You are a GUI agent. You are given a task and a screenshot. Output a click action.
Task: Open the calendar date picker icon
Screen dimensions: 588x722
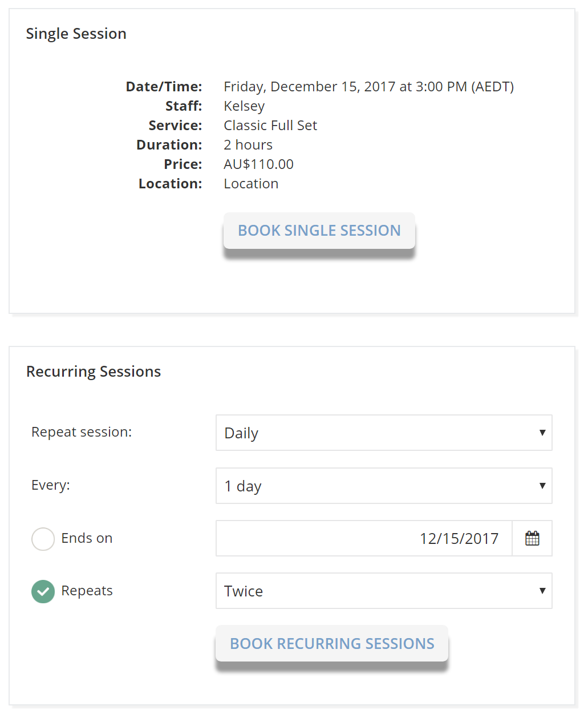click(x=532, y=538)
